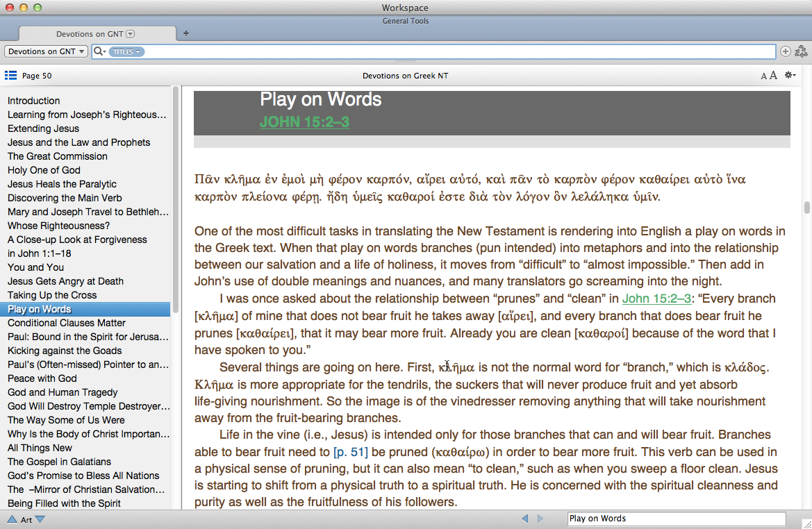
Task: Select Being Filled with the Spirit entry
Action: tap(64, 503)
